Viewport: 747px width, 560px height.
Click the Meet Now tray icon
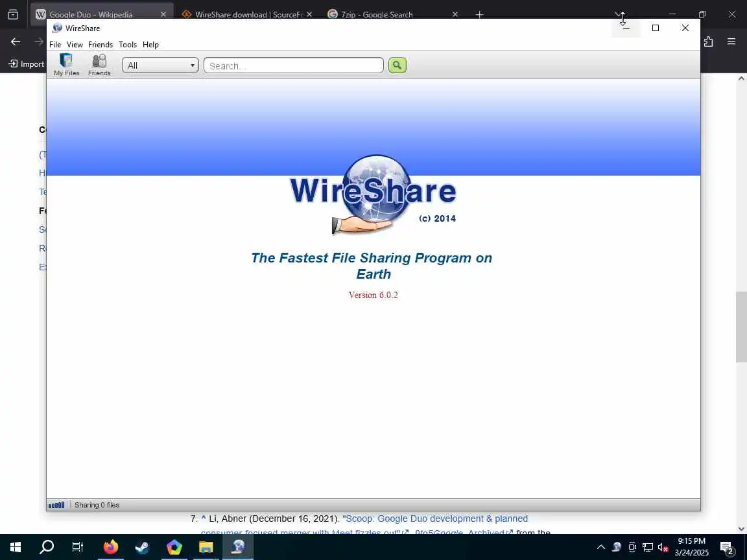(x=632, y=546)
